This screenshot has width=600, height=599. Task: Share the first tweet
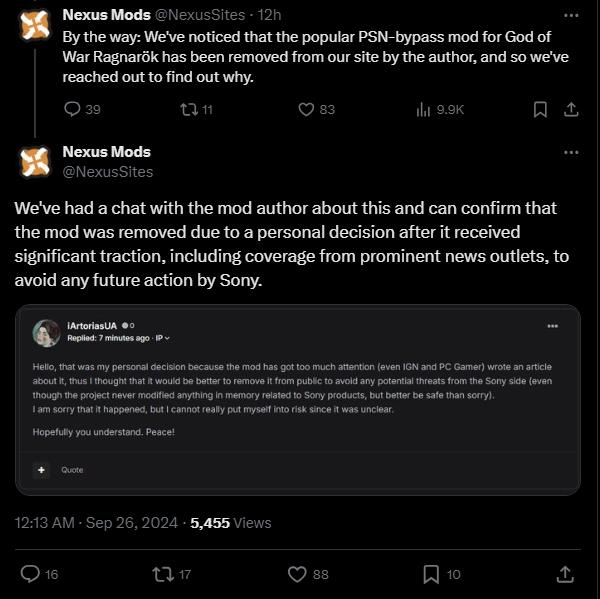pyautogui.click(x=571, y=109)
